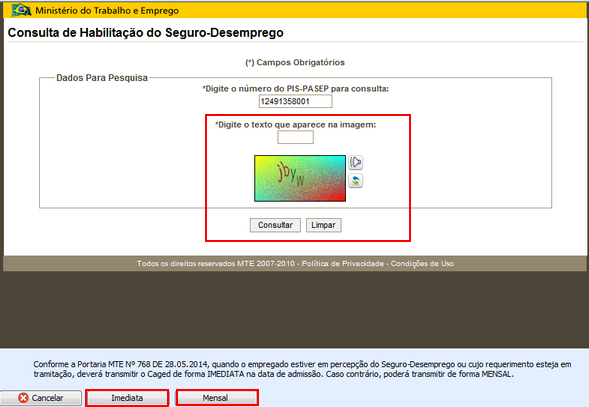Image resolution: width=589 pixels, height=407 pixels.
Task: Play the audio captcha speaker icon
Action: click(355, 162)
